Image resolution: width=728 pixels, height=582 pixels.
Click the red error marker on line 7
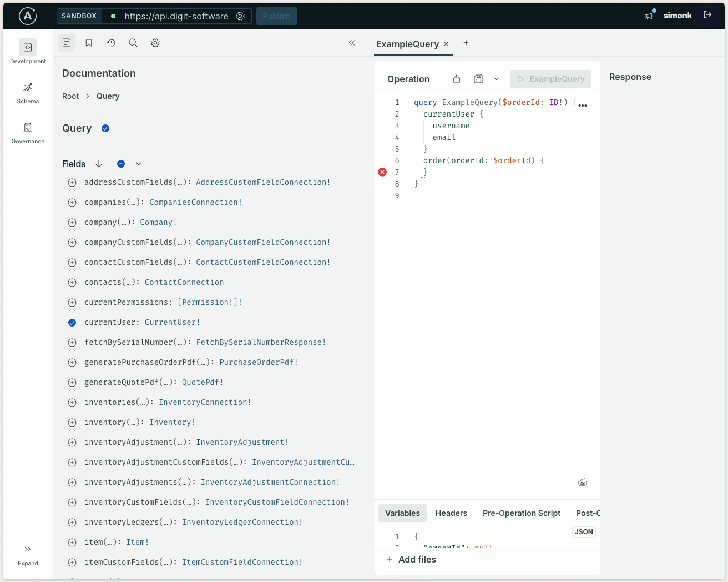tap(382, 172)
